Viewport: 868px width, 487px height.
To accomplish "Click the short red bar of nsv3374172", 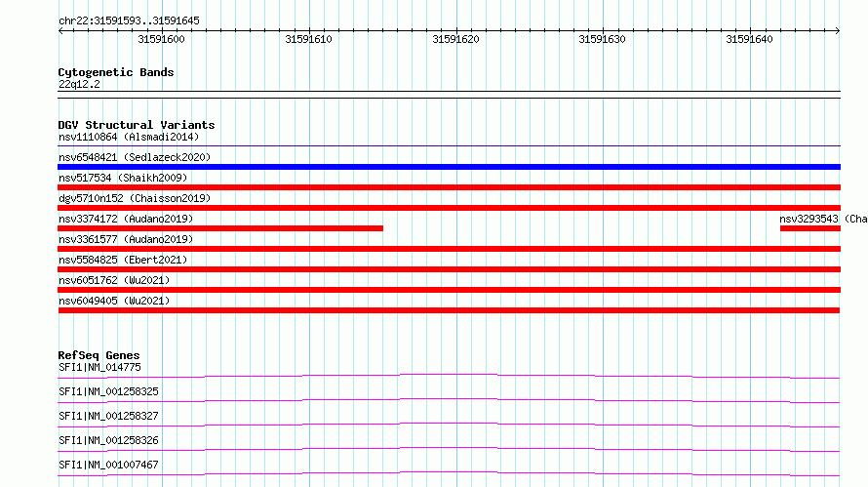I will 220,228.
